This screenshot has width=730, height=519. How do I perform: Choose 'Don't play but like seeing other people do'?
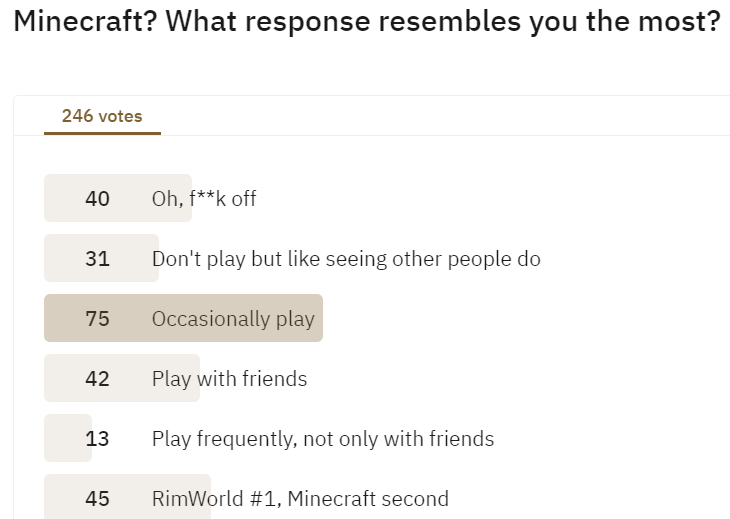[x=346, y=259]
